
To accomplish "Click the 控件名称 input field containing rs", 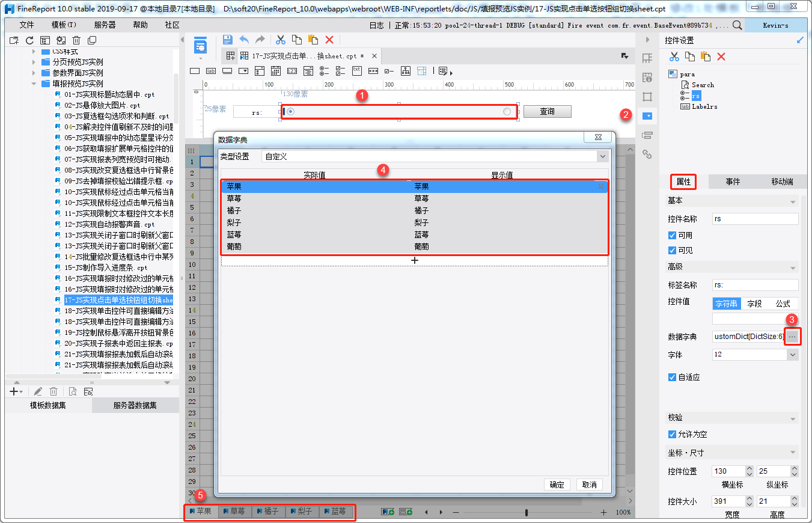I will (x=756, y=219).
